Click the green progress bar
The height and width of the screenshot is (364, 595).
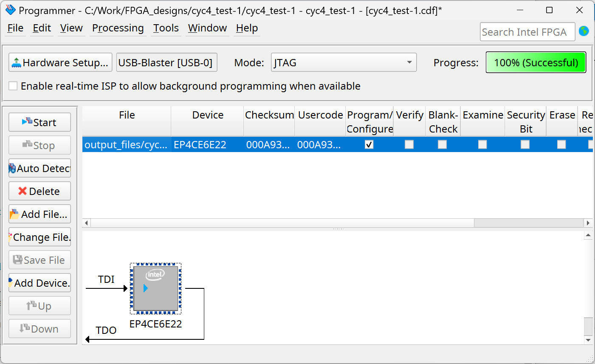[x=536, y=62]
